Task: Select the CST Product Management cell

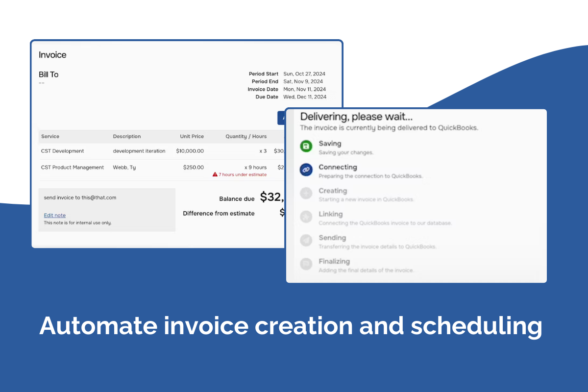Action: pos(73,167)
